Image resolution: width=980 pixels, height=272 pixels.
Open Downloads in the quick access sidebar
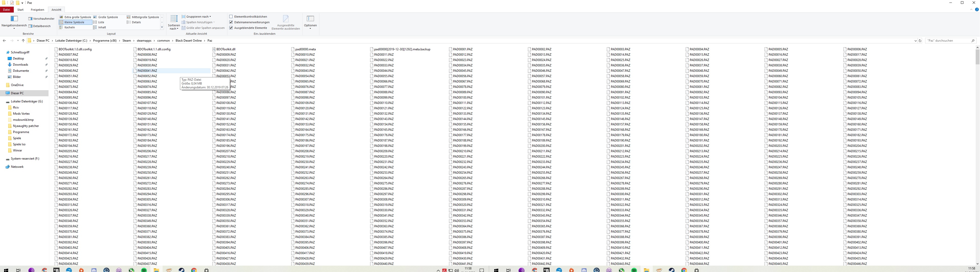(20, 65)
